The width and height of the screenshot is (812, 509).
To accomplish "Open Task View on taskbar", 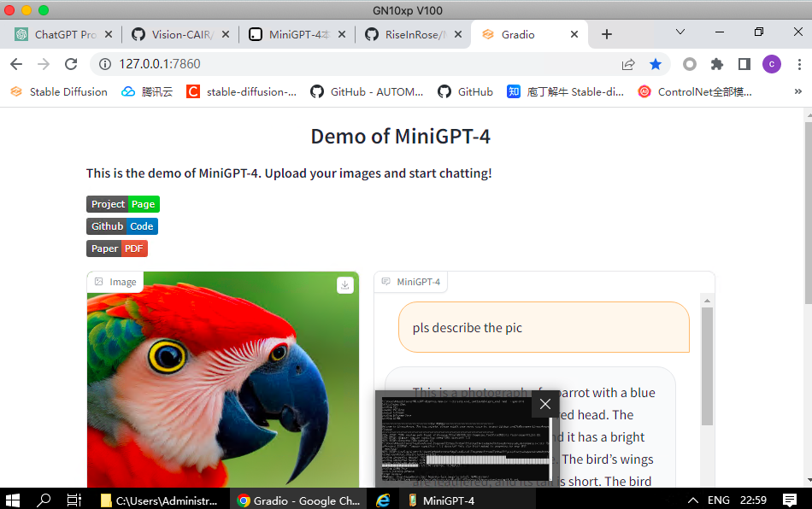I will (x=74, y=500).
